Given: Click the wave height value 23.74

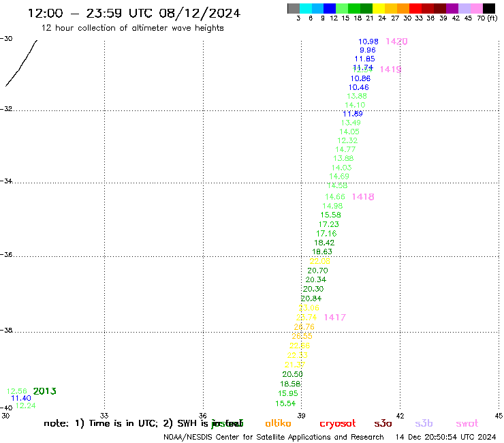Looking at the screenshot, I should [306, 318].
